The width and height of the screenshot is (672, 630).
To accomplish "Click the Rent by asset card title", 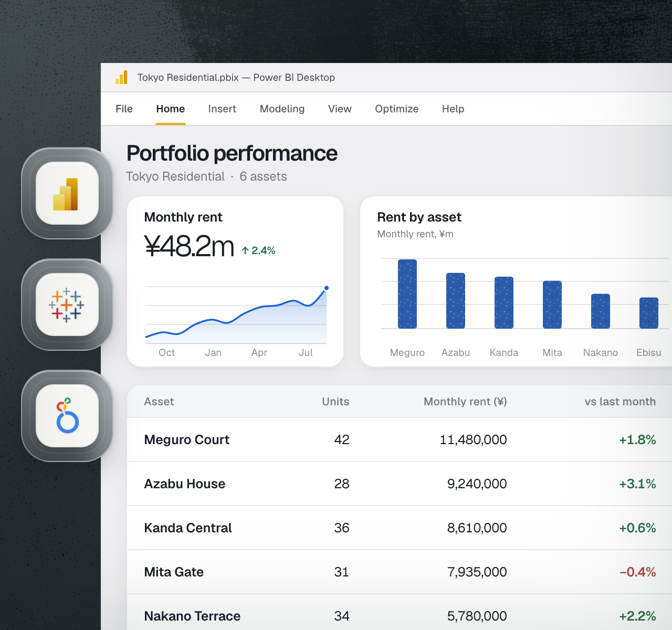I will click(x=419, y=217).
